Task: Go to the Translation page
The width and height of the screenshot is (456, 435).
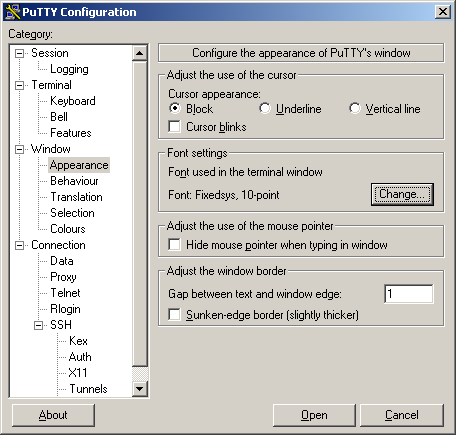Action: pos(76,197)
